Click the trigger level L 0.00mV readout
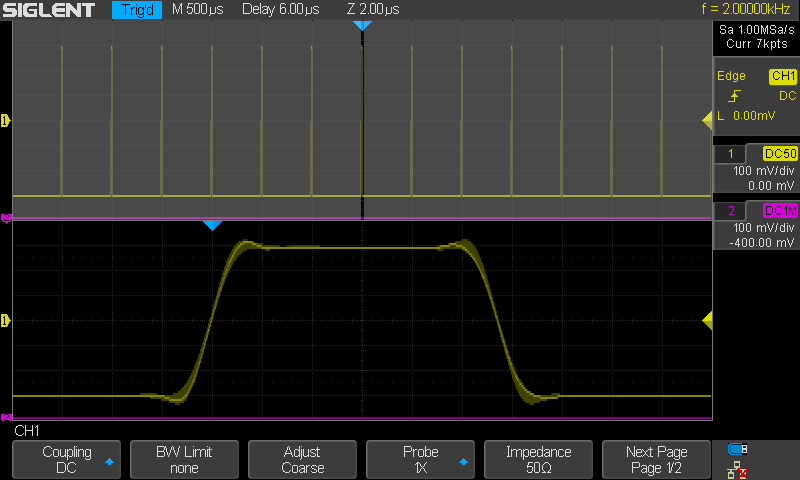 746,116
